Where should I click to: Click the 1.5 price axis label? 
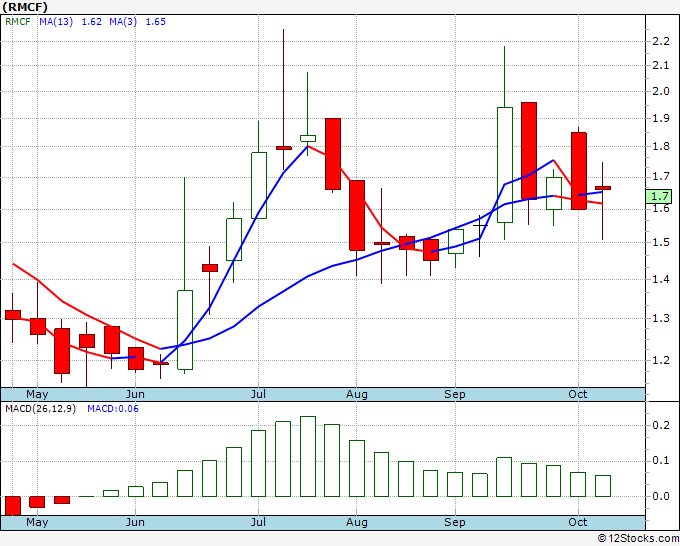[x=661, y=242]
